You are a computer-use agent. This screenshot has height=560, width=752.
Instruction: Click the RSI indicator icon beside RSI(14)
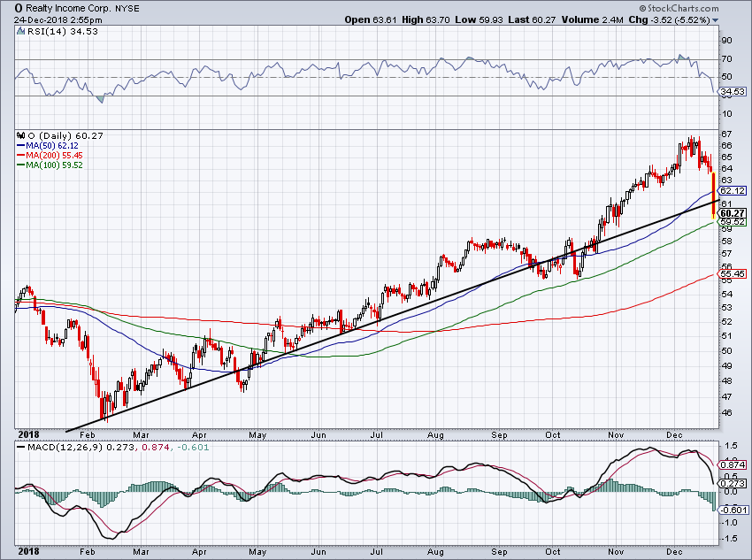[20, 31]
